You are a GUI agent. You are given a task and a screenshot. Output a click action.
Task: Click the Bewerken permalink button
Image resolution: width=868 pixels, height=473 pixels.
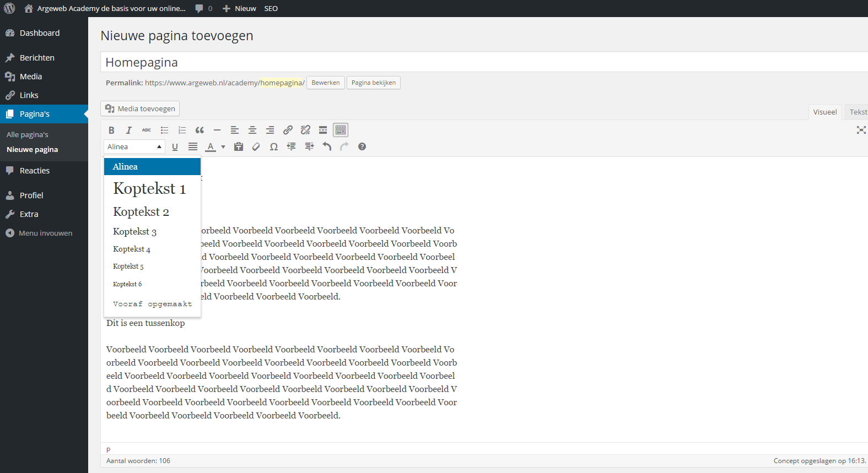[x=325, y=83]
